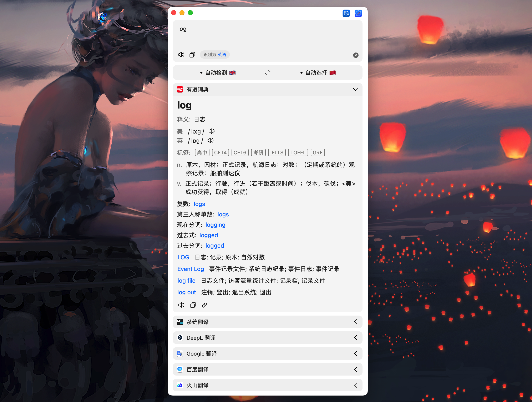
Task: Click the blue search icon in title bar
Action: [346, 13]
